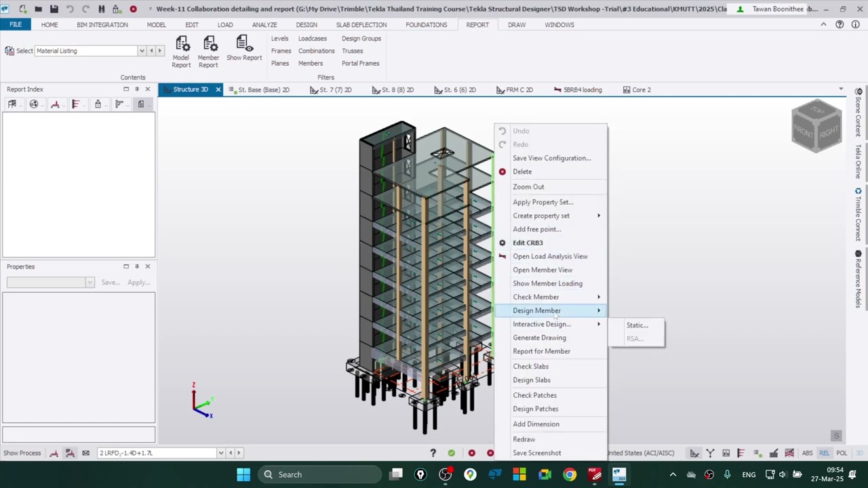Open Google Chrome from taskbar
The height and width of the screenshot is (488, 868).
(x=570, y=474)
